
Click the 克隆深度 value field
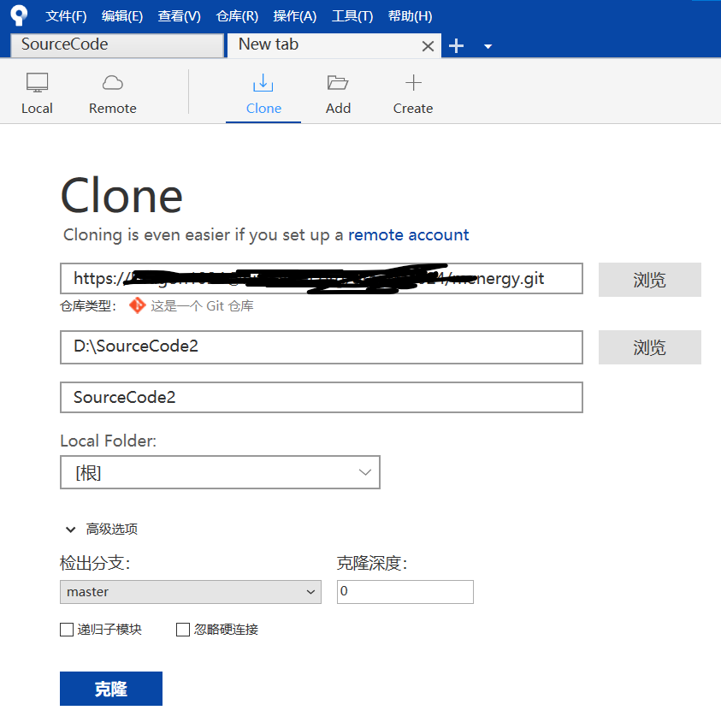point(405,591)
